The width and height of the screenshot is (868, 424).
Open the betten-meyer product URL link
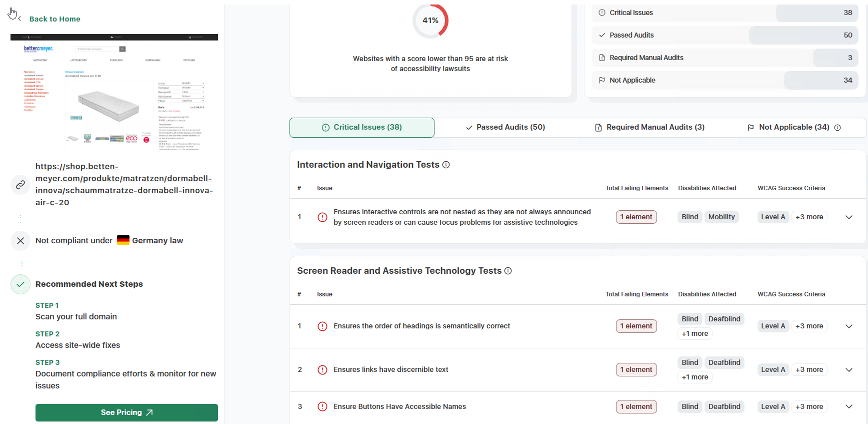coord(124,184)
